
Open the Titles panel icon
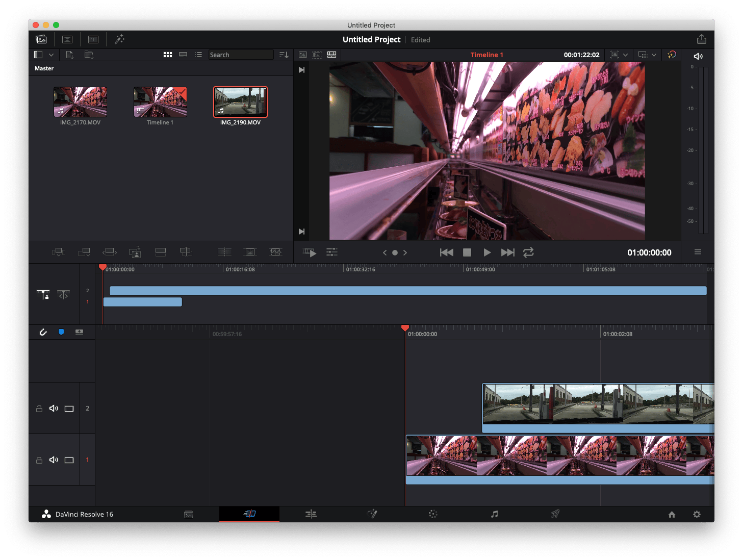93,39
